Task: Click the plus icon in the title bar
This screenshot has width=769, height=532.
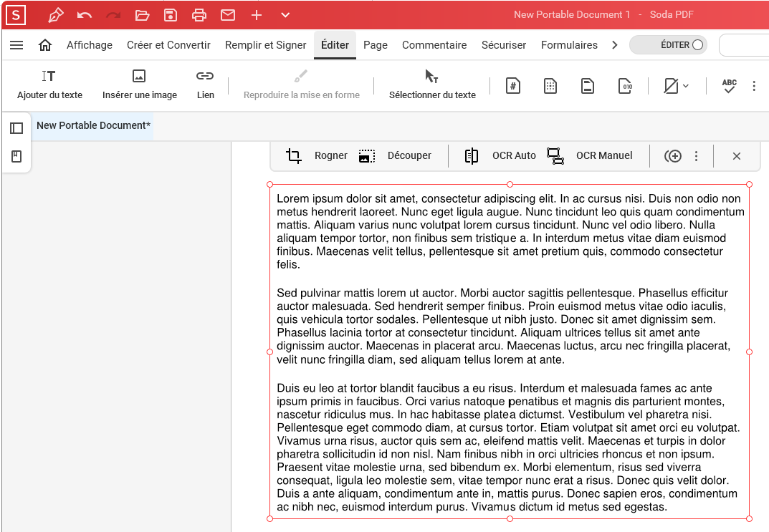Action: point(257,15)
